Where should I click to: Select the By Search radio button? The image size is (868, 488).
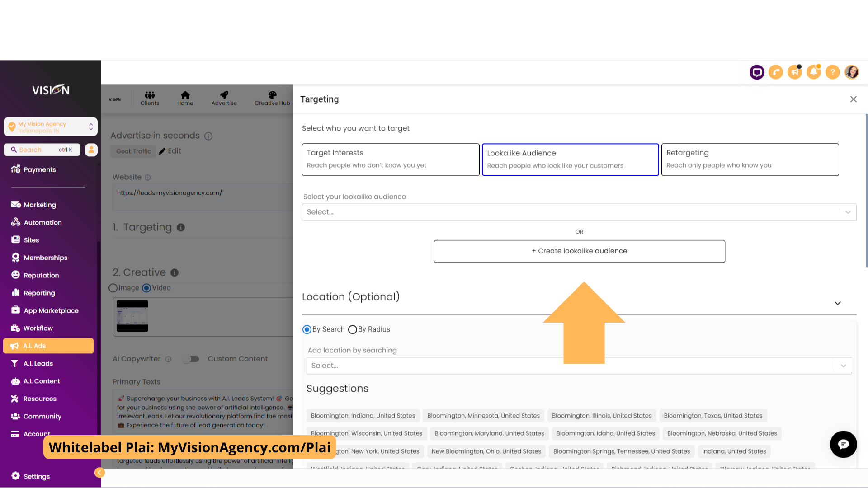tap(307, 329)
